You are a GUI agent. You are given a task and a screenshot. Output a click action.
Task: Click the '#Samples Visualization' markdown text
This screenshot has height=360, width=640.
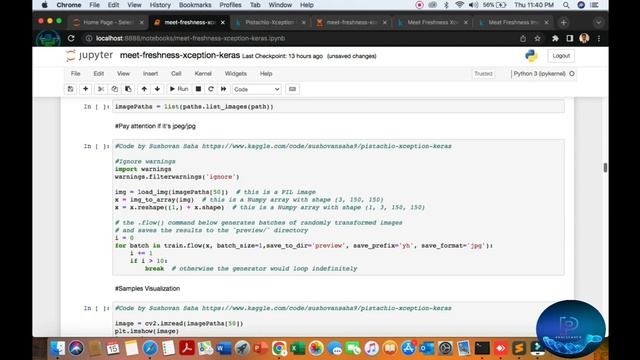tap(147, 289)
